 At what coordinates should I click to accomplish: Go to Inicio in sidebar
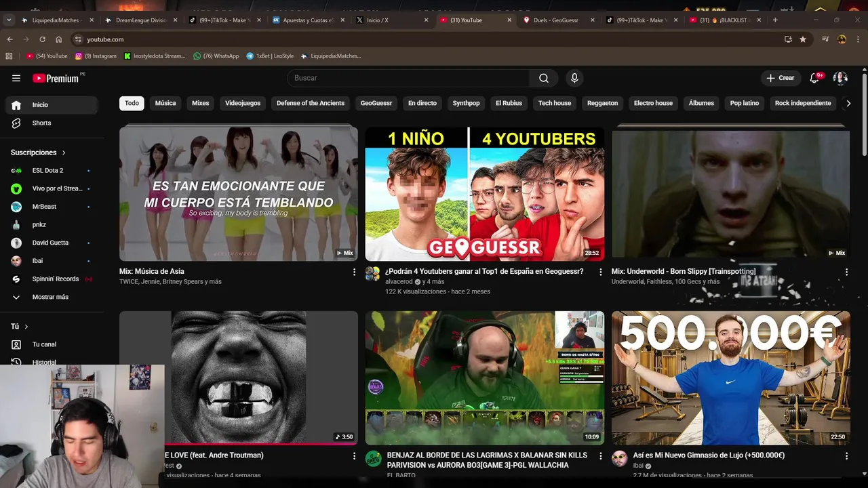coord(52,105)
